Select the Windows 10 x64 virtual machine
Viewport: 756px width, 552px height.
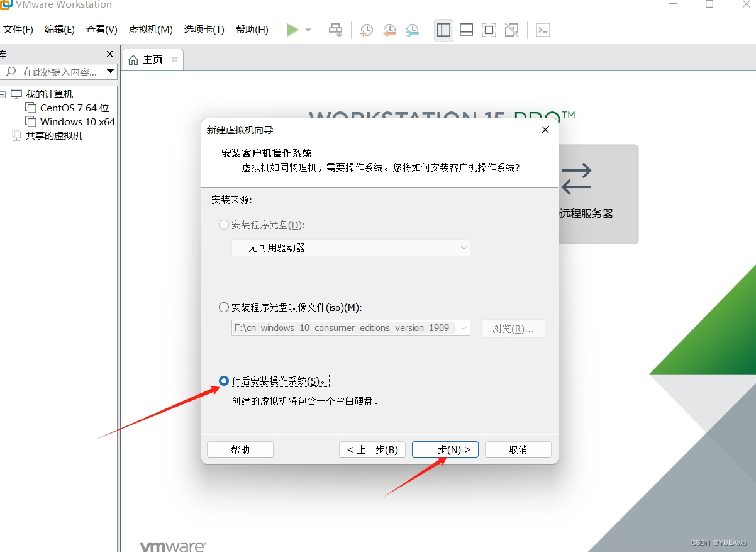pos(77,122)
